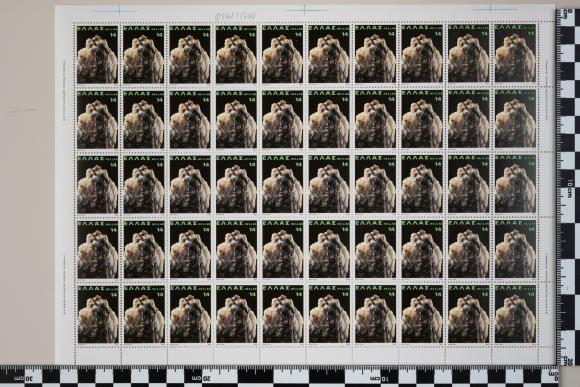Image resolution: width=580 pixels, height=387 pixels.
Task: Click the handwritten pencil note on the sheet margin
Action: pos(236,15)
